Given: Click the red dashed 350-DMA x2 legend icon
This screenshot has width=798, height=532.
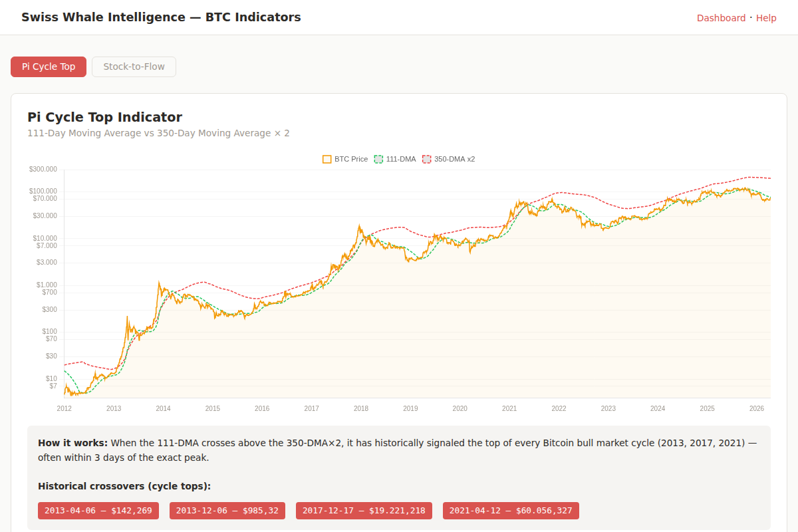Looking at the screenshot, I should coord(426,159).
